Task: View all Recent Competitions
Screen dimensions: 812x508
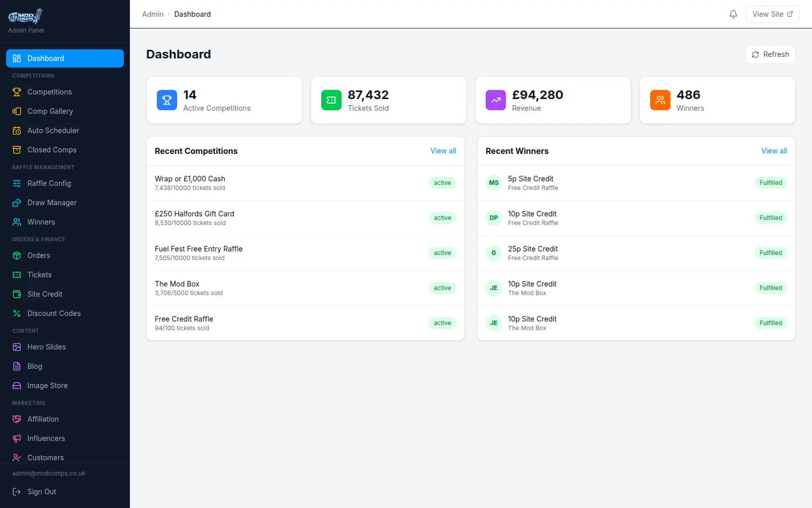Action: click(x=443, y=151)
